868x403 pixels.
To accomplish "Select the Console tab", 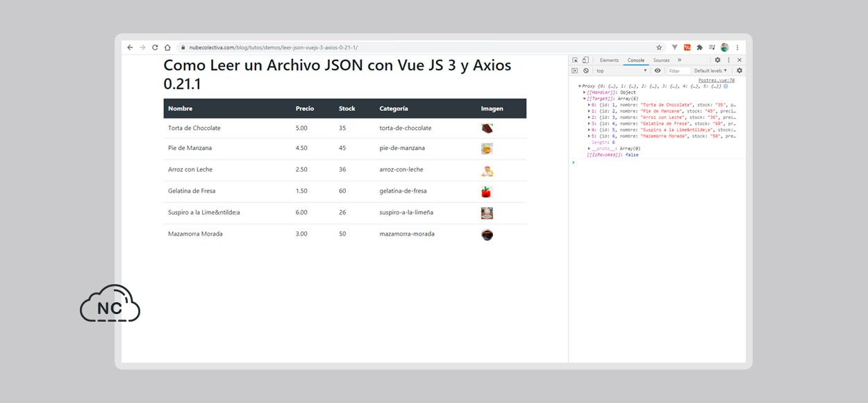I will [x=635, y=60].
